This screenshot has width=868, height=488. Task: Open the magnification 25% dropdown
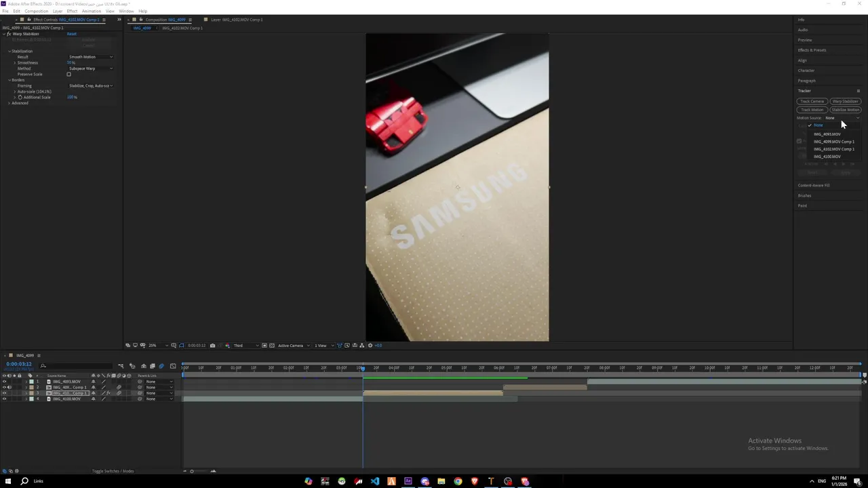(x=157, y=346)
